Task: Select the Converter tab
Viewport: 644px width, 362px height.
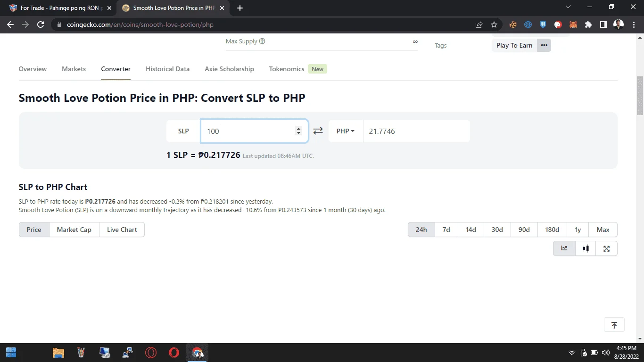Action: click(116, 69)
